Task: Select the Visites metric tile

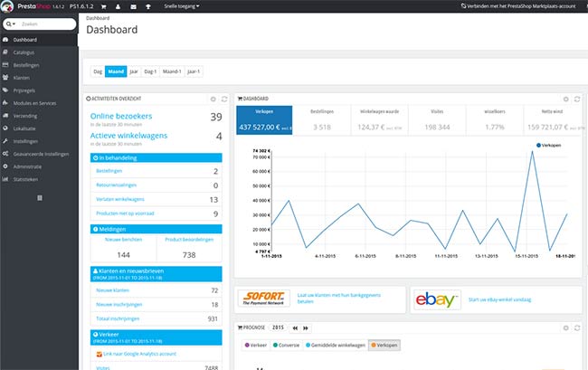Action: pos(437,120)
